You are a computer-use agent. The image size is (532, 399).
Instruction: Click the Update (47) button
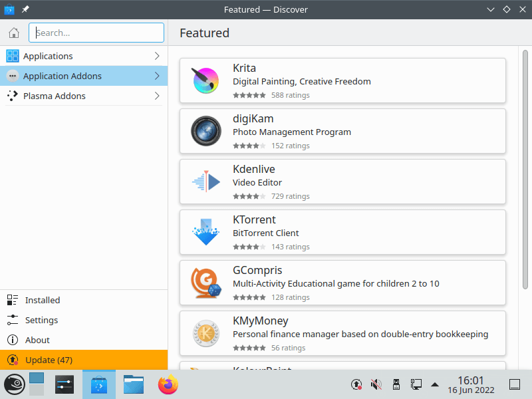point(84,360)
